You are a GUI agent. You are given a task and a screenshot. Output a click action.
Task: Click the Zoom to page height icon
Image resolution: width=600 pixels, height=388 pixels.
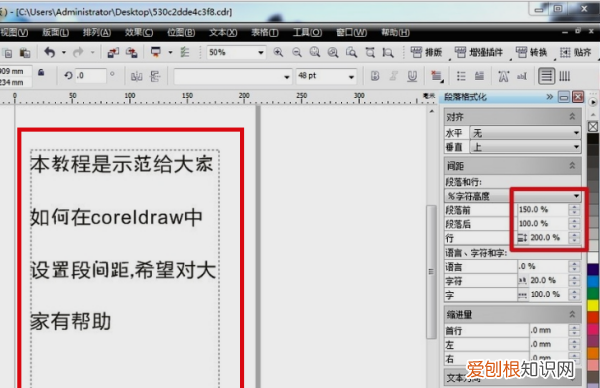coord(388,52)
